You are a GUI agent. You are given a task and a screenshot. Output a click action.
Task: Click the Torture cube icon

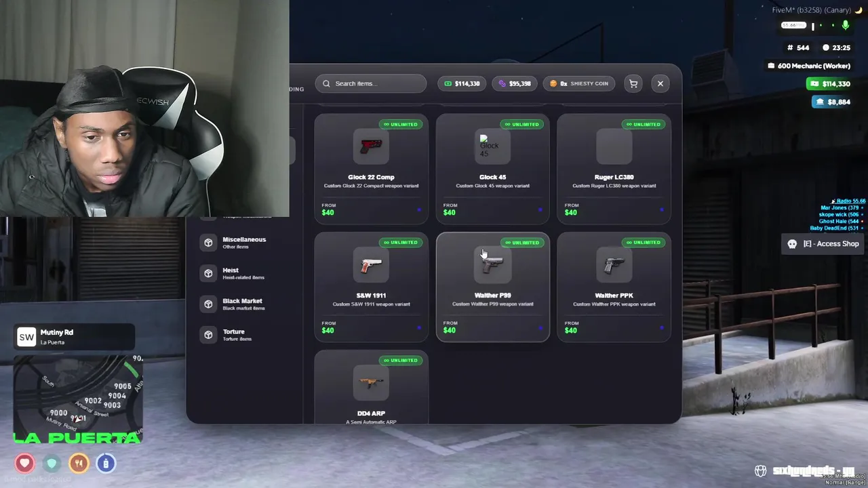(x=208, y=334)
